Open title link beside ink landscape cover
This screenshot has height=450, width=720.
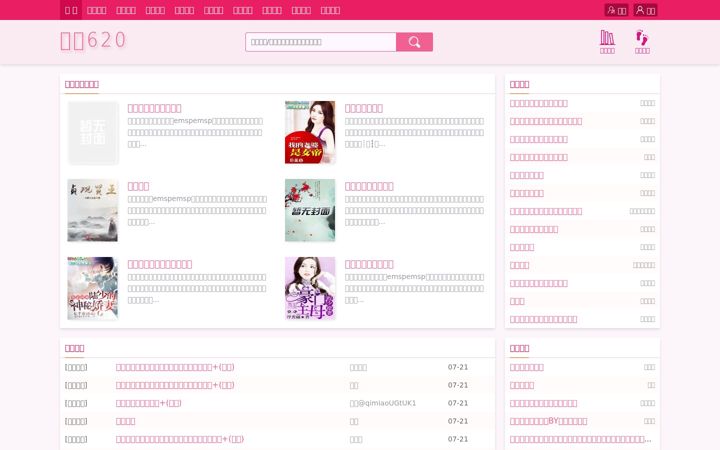[x=138, y=186]
